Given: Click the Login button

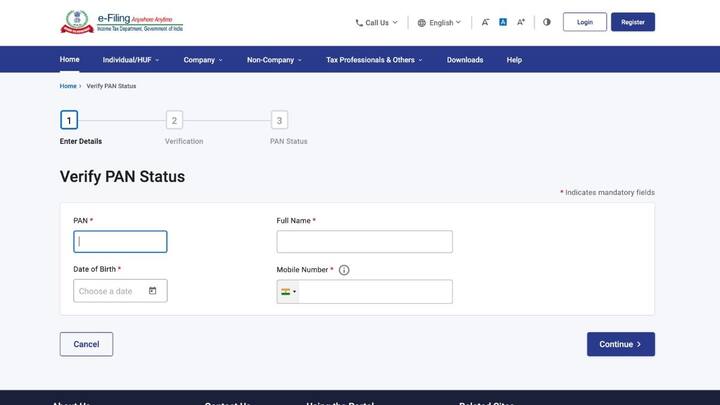Looking at the screenshot, I should (x=585, y=22).
